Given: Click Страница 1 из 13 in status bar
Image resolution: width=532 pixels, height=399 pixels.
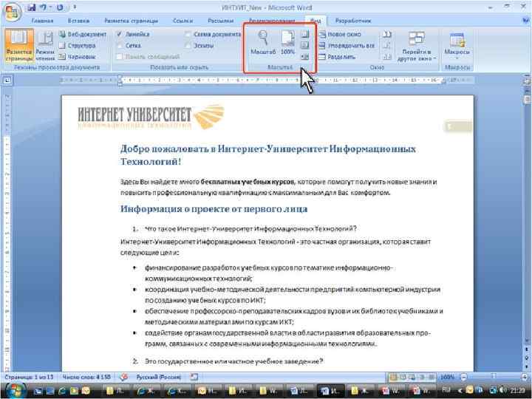Looking at the screenshot, I should click(x=29, y=377).
